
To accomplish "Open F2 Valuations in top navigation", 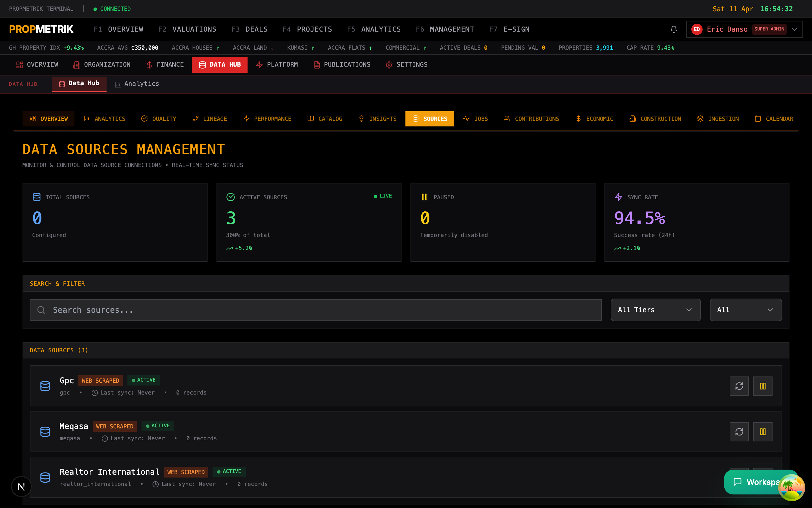I will pos(187,29).
